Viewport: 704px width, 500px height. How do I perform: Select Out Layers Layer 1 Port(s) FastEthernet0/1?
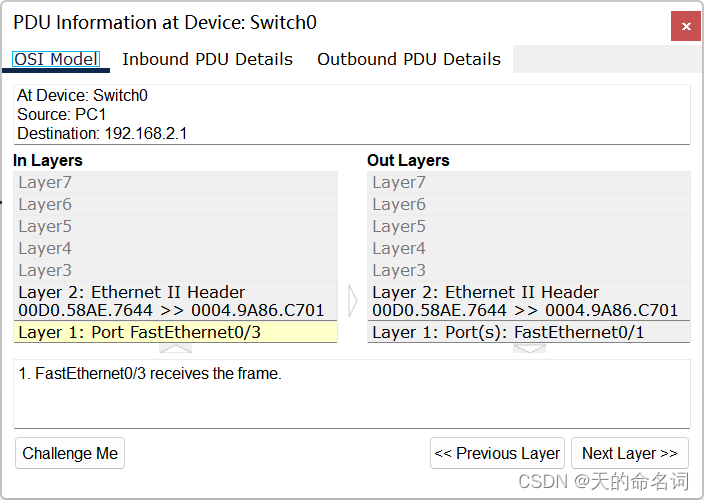(529, 332)
